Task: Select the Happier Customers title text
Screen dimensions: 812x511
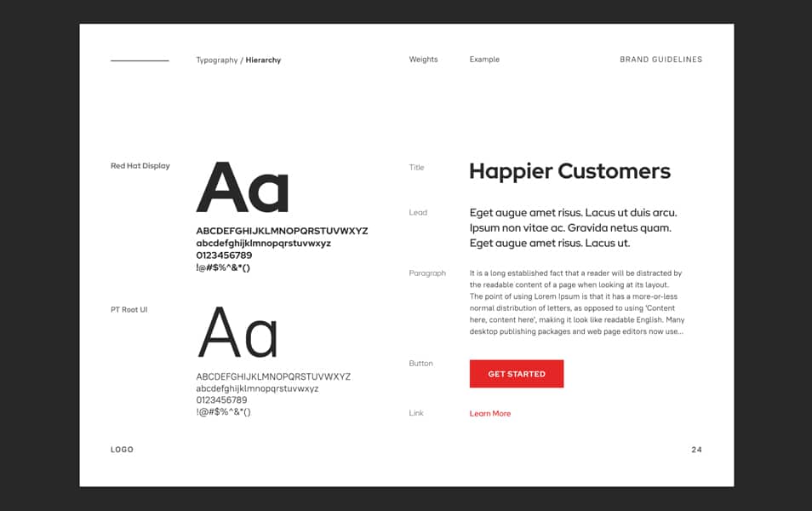Action: (x=569, y=170)
